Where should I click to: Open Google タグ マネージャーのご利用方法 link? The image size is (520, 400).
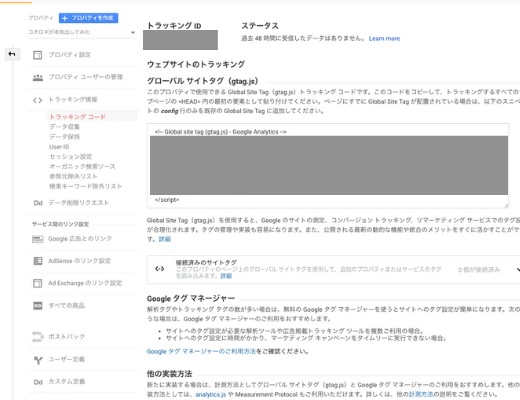pyautogui.click(x=201, y=351)
